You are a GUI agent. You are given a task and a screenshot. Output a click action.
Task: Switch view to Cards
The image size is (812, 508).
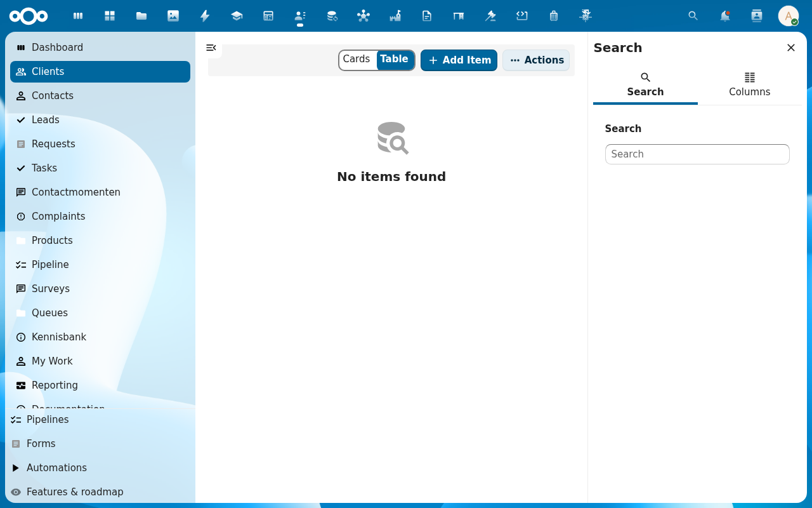[357, 60]
